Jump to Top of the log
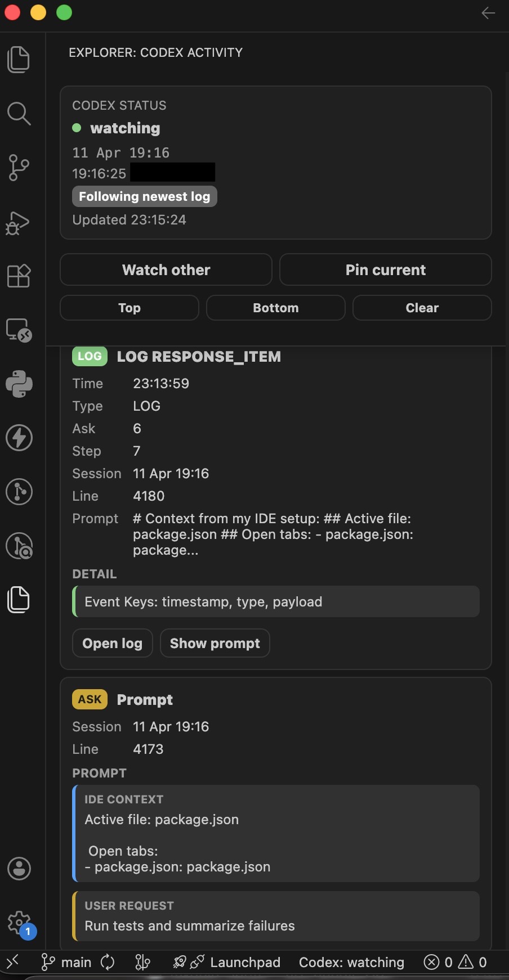This screenshot has width=509, height=980. [x=130, y=308]
